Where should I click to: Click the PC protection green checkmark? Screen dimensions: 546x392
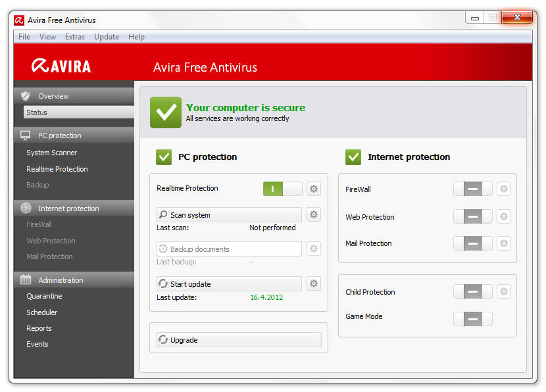coord(164,157)
